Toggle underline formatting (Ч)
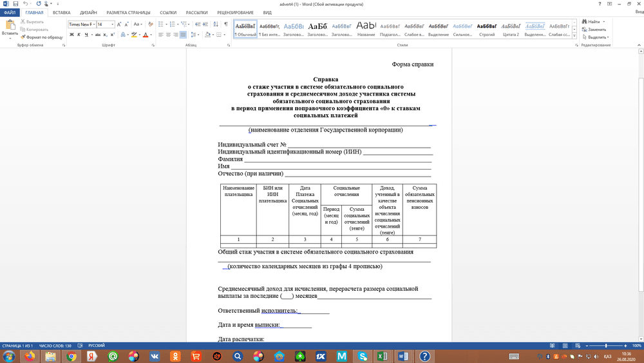The width and height of the screenshot is (644, 363). (x=86, y=35)
